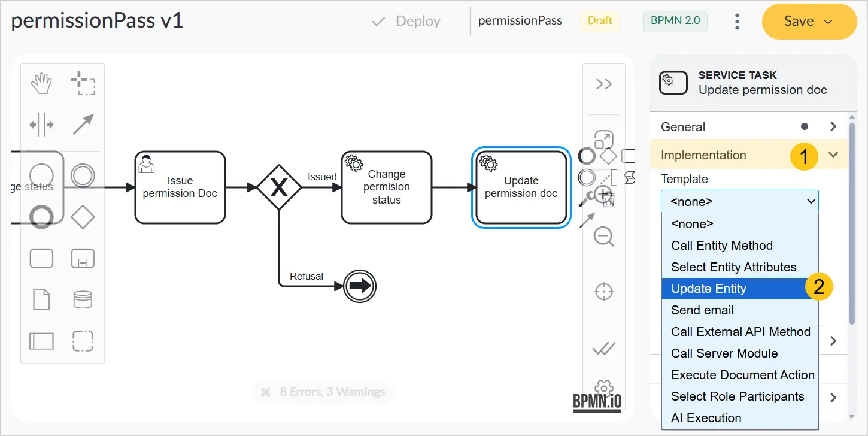Activate the lasso selection tool

(x=83, y=84)
